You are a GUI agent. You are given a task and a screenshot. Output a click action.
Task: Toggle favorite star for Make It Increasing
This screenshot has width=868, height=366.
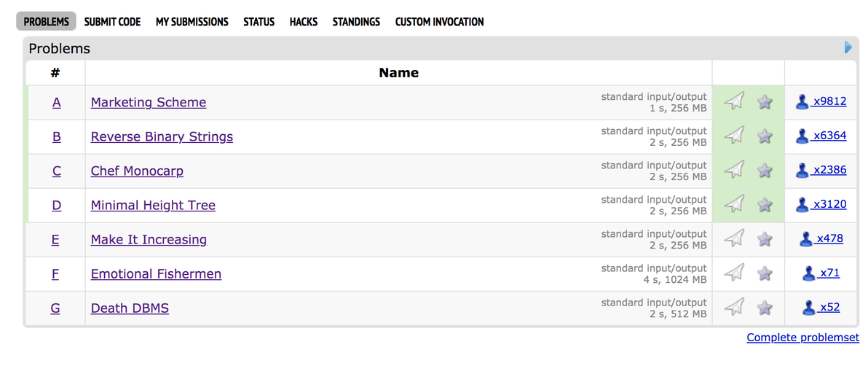click(x=765, y=238)
